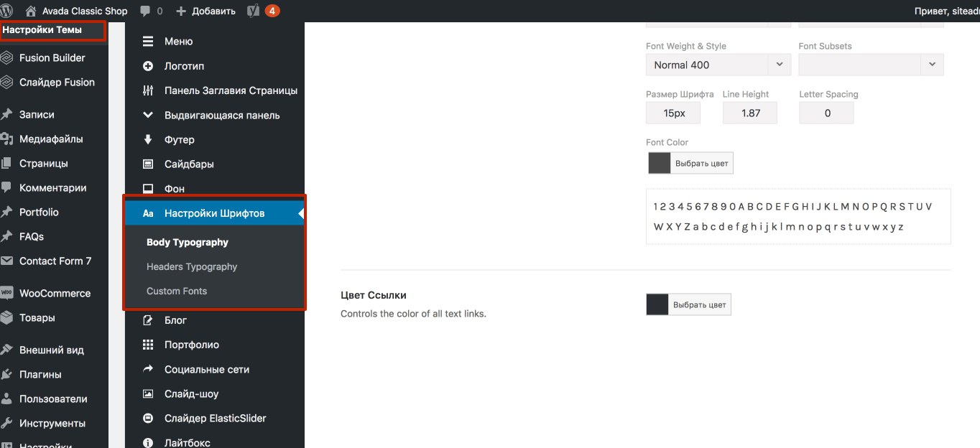Click the comment icon beside Комментарии
This screenshot has height=448, width=980.
(6, 187)
